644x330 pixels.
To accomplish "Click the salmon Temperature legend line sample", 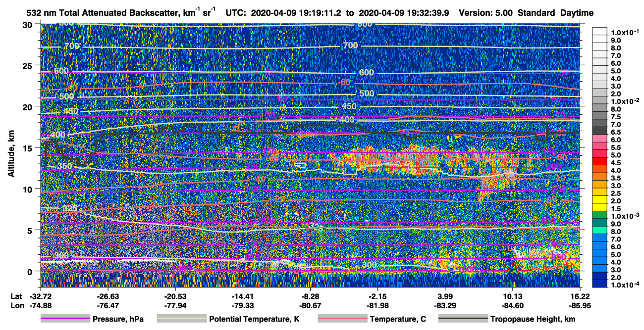I will 342,319.
